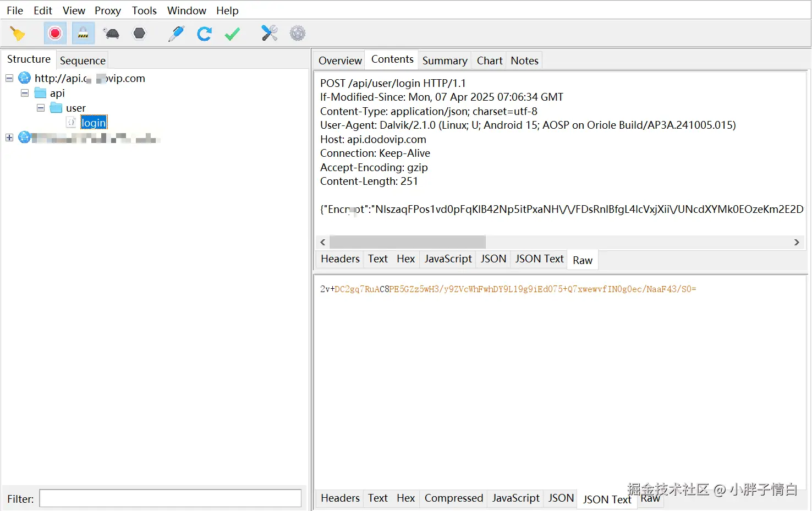The width and height of the screenshot is (812, 511).
Task: Select request JSON Text view tab
Action: 539,259
